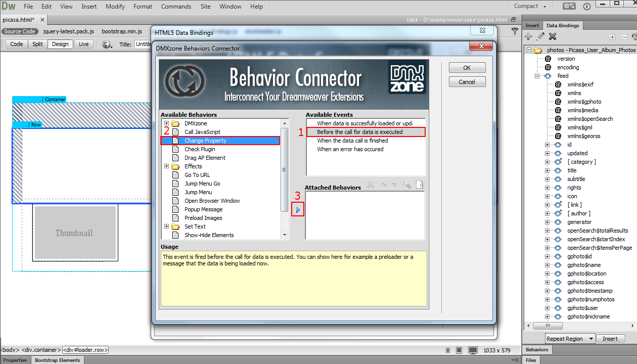Select the div#loader.row tag selector
The height and width of the screenshot is (364, 637).
(85, 350)
